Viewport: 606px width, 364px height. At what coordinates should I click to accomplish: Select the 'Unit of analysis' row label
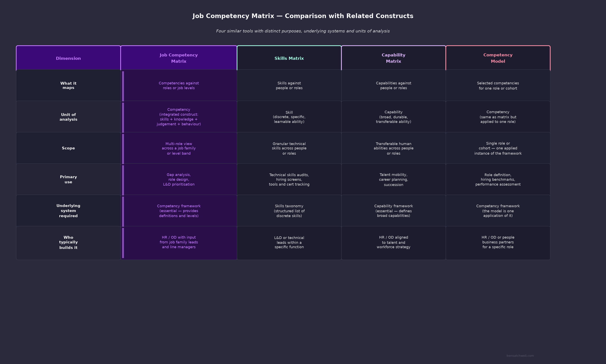pos(68,117)
